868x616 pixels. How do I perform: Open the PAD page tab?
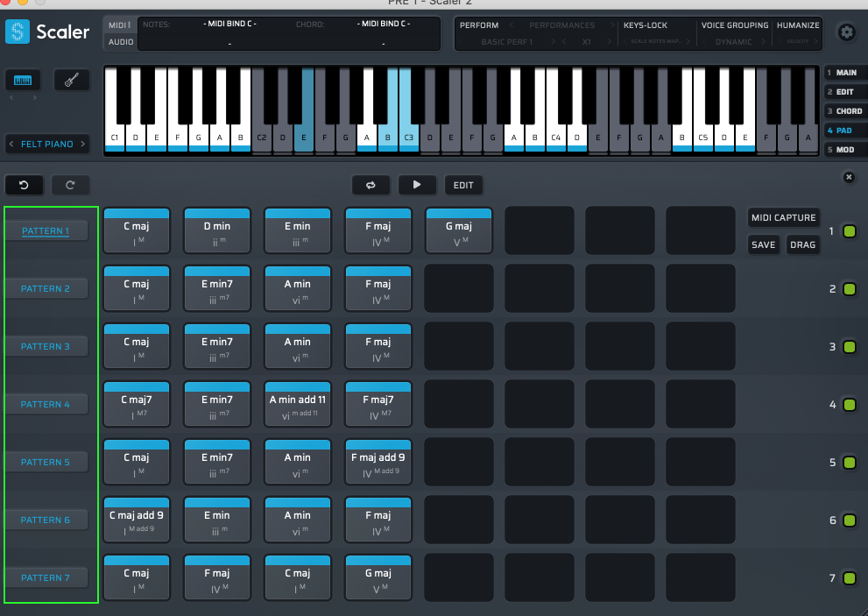pyautogui.click(x=845, y=131)
